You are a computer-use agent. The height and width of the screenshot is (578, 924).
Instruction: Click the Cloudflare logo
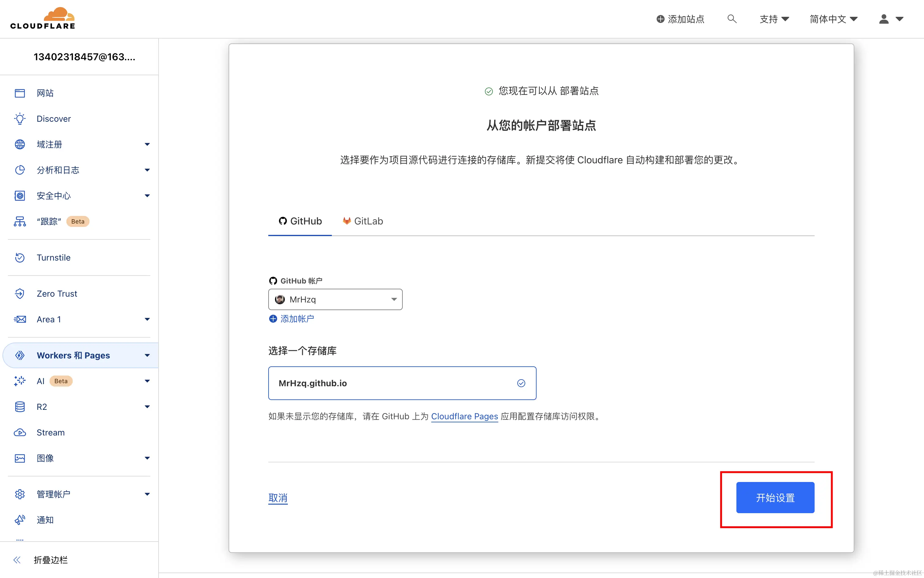tap(42, 18)
